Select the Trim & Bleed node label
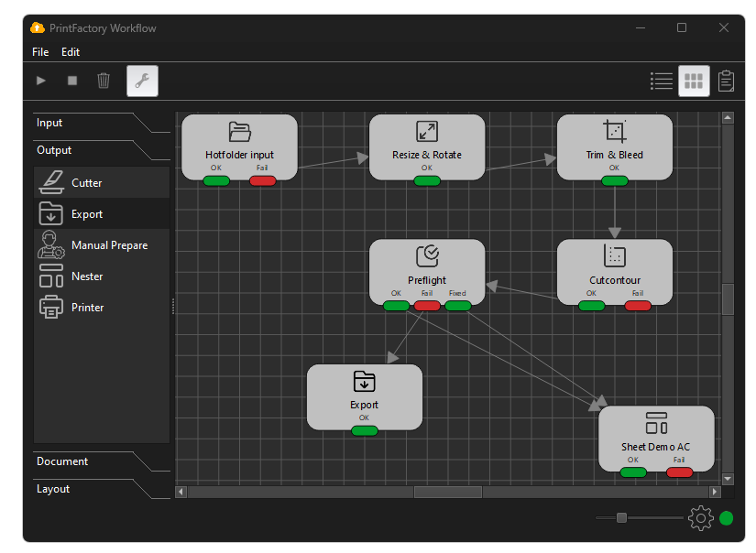 (x=615, y=155)
